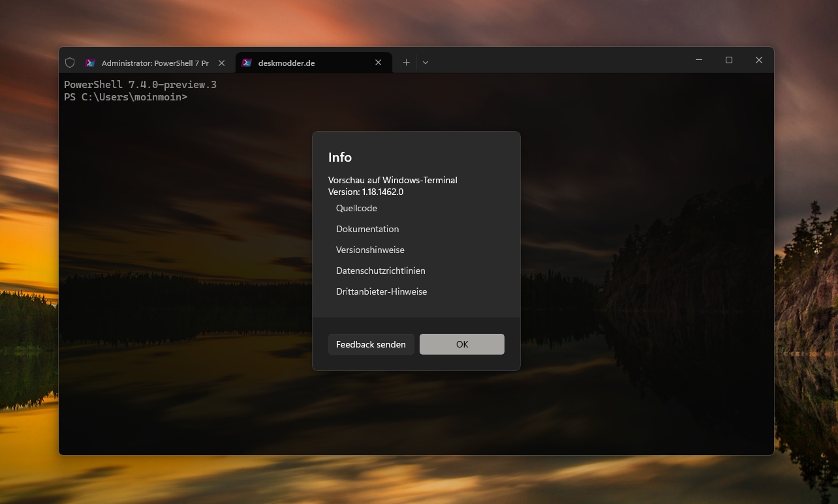
Task: Click the Info dialog heading
Action: (x=340, y=157)
